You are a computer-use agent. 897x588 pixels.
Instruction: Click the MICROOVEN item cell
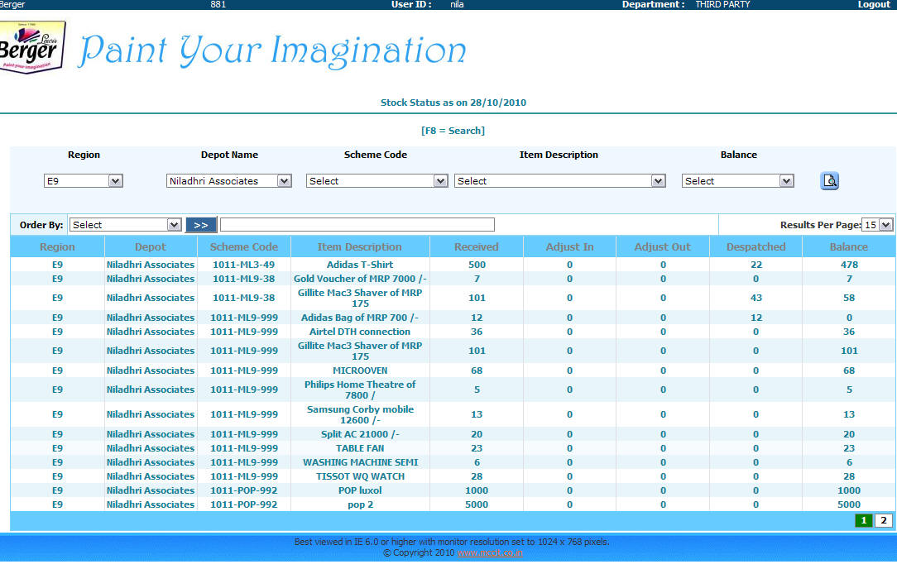click(x=360, y=370)
